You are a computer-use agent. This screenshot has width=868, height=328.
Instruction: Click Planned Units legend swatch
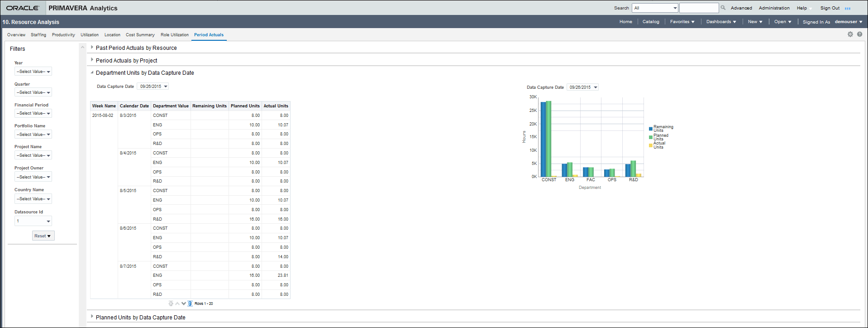651,137
